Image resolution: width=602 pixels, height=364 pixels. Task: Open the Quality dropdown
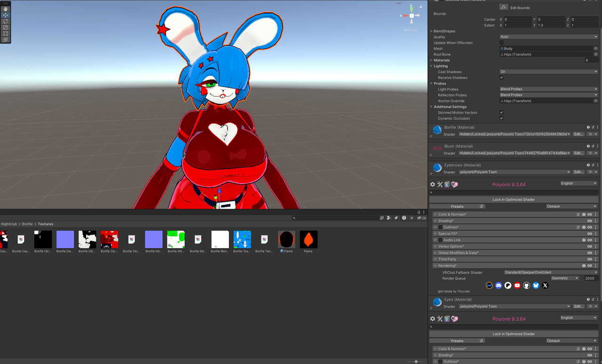coord(549,37)
